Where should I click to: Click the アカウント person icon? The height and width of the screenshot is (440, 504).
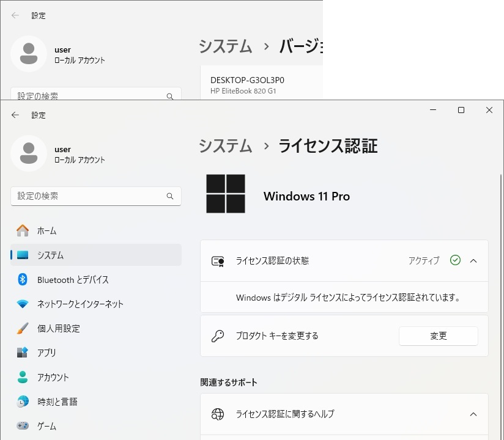(x=23, y=377)
